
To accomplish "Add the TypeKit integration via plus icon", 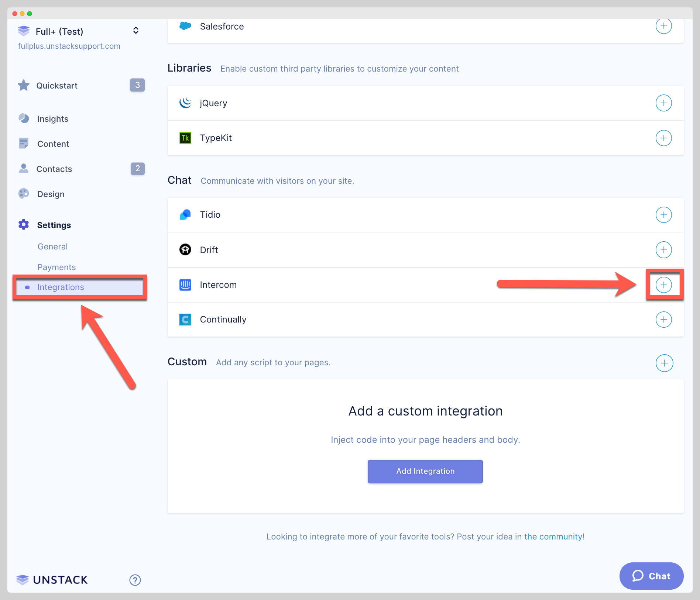I will (x=663, y=138).
